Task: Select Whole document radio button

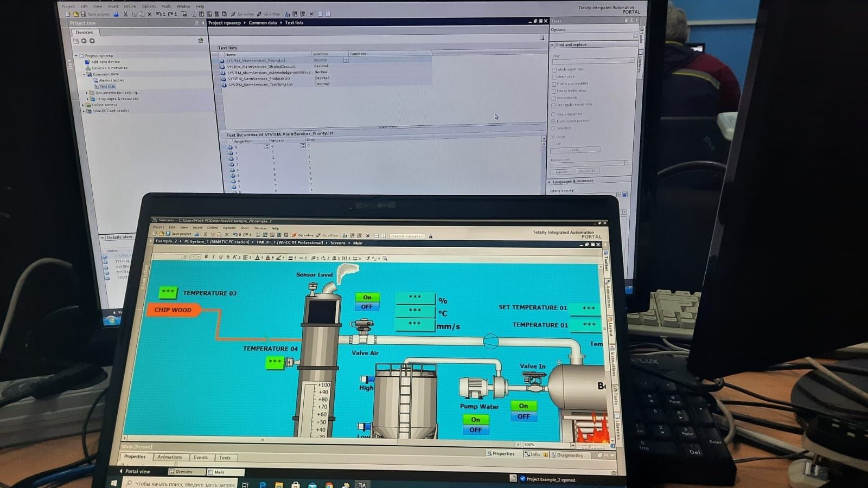Action: (553, 114)
